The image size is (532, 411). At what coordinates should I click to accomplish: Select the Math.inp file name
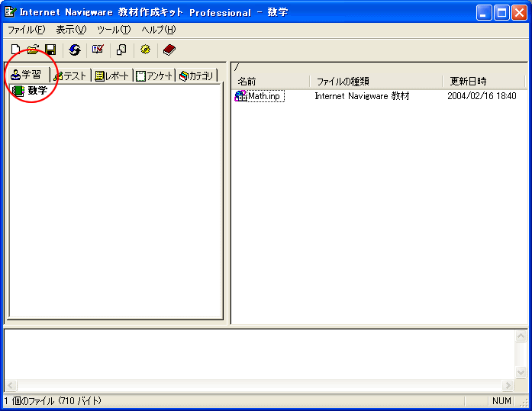click(265, 96)
